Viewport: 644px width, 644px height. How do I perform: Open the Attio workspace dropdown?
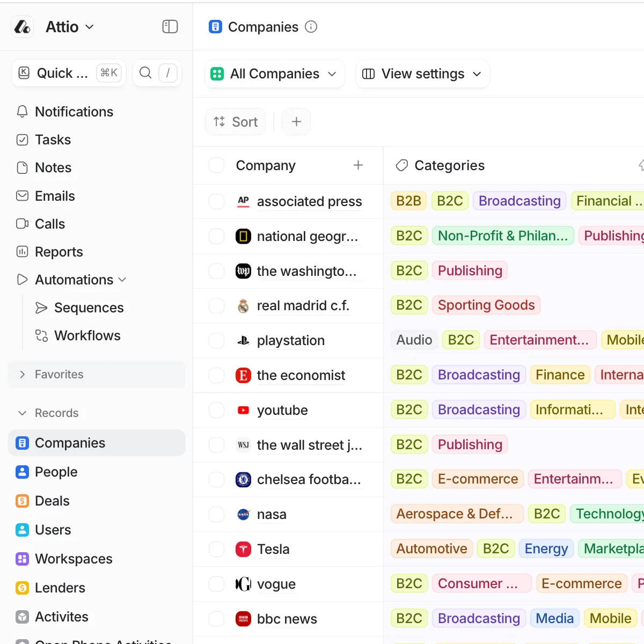coord(70,27)
